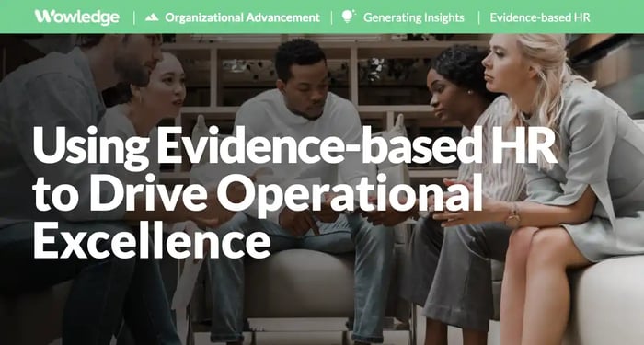The width and height of the screenshot is (644, 345).
Task: Click the mountain icon beside Organizational Advancement
Action: (x=152, y=17)
